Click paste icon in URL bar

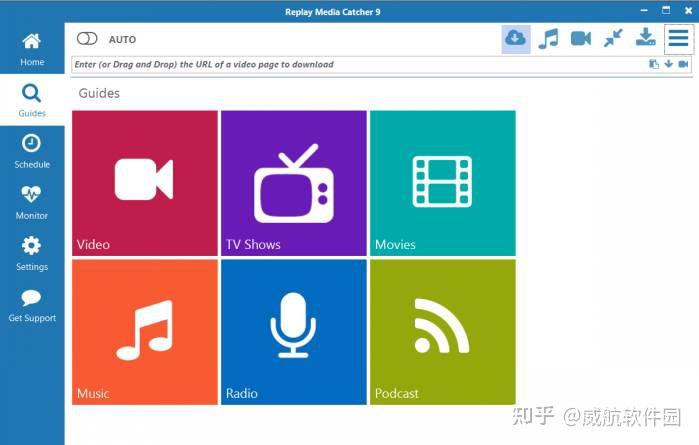pos(654,64)
